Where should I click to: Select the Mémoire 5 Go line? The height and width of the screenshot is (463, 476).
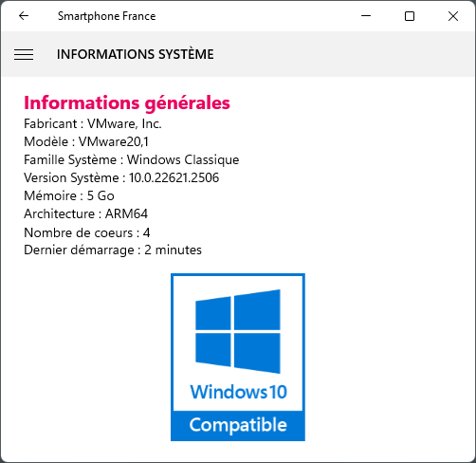pos(69,195)
